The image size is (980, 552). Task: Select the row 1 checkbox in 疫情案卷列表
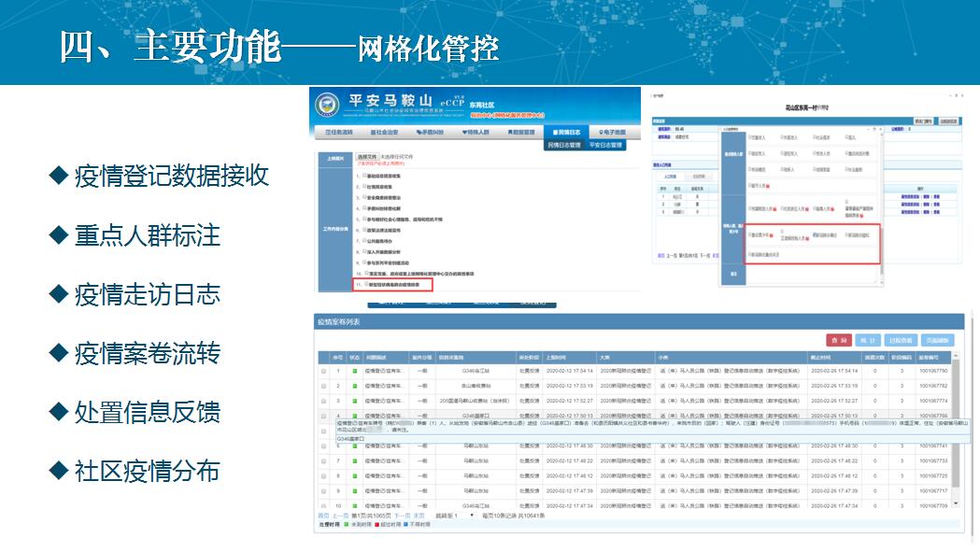coord(323,371)
